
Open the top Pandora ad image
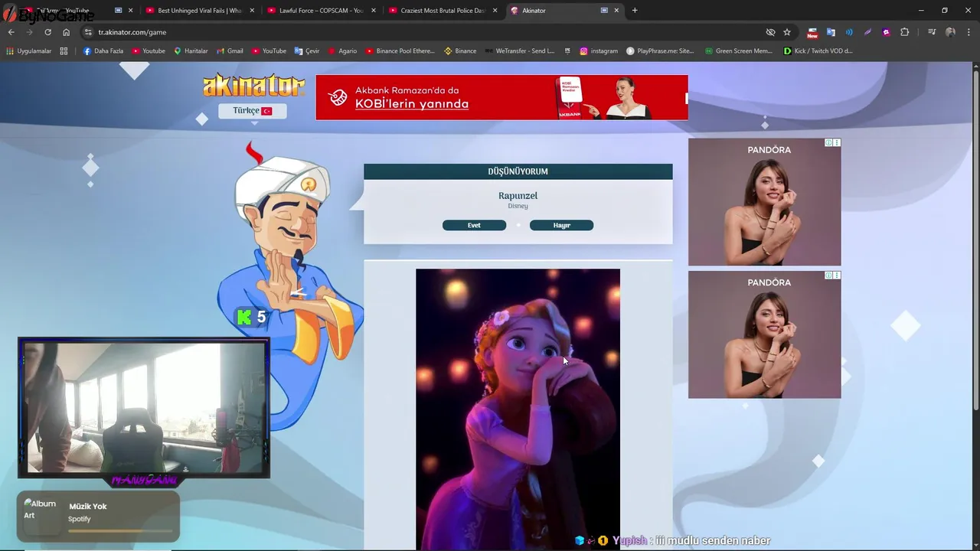pyautogui.click(x=764, y=202)
